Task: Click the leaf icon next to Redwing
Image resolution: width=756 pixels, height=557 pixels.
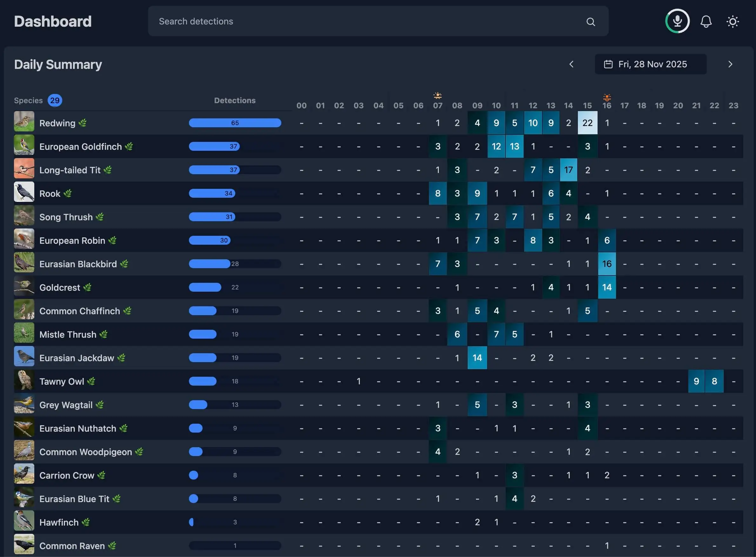Action: pyautogui.click(x=82, y=123)
